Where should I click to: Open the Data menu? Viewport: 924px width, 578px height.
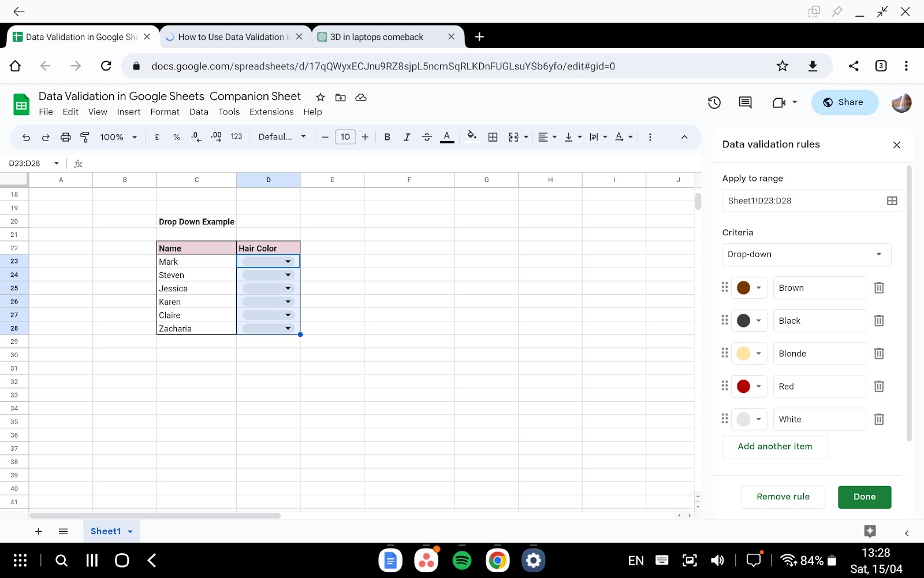pyautogui.click(x=199, y=112)
